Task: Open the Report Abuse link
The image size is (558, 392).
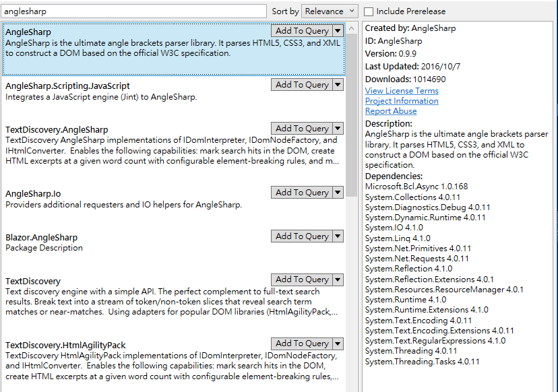Action: (x=391, y=111)
